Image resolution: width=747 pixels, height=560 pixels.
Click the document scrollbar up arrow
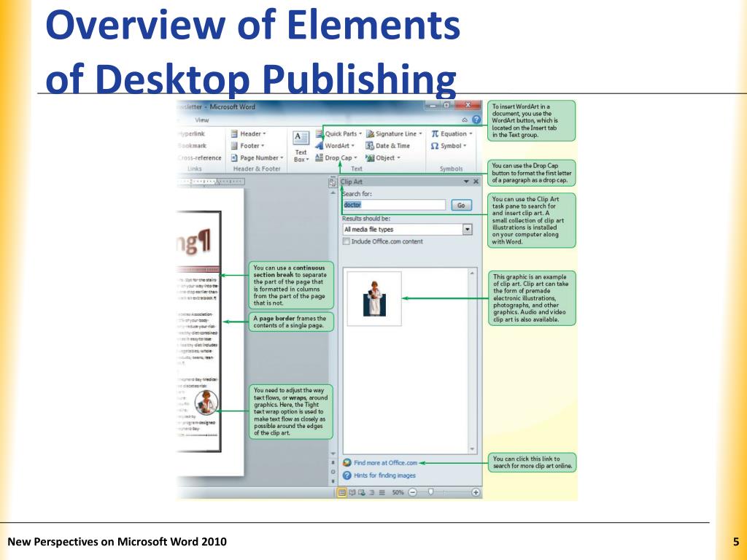333,192
